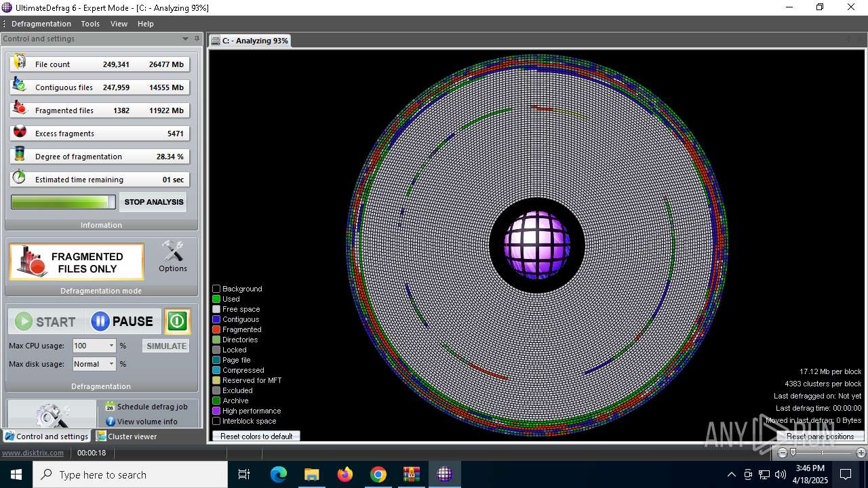Screen dimensions: 868x488
Task: Click the Type here to search box
Action: coord(130,474)
